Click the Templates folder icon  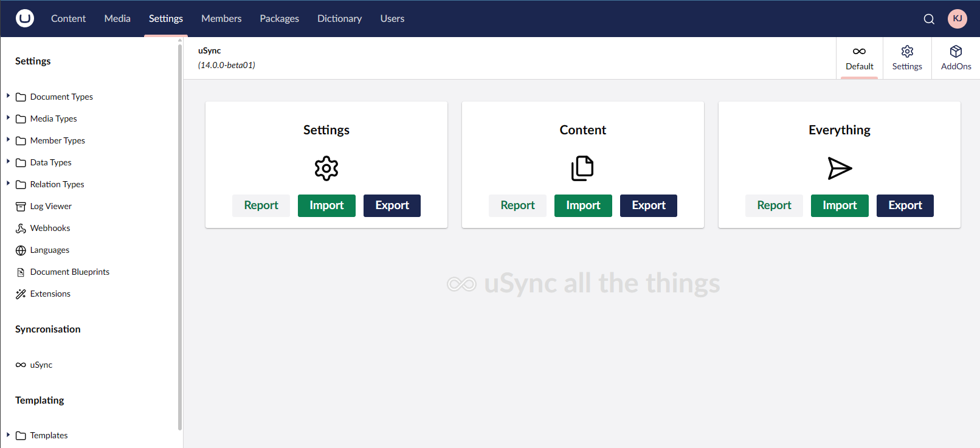[x=21, y=435]
